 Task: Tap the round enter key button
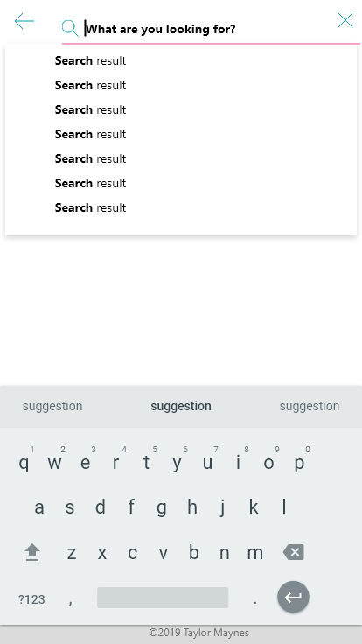tap(293, 597)
